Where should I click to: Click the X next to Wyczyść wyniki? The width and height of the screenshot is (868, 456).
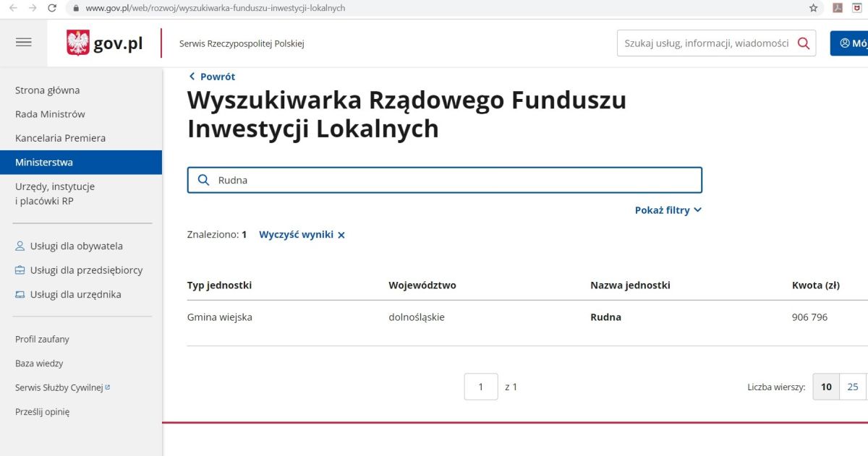coord(341,235)
